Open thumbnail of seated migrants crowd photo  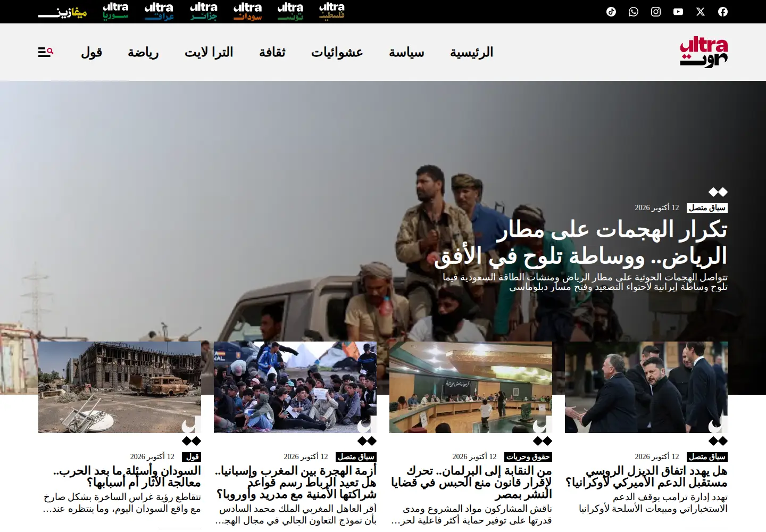295,387
